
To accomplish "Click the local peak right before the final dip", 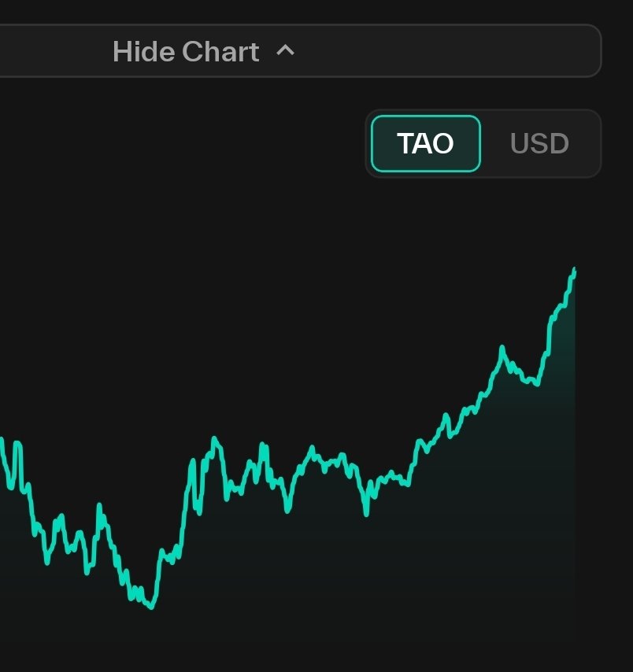I will point(502,347).
